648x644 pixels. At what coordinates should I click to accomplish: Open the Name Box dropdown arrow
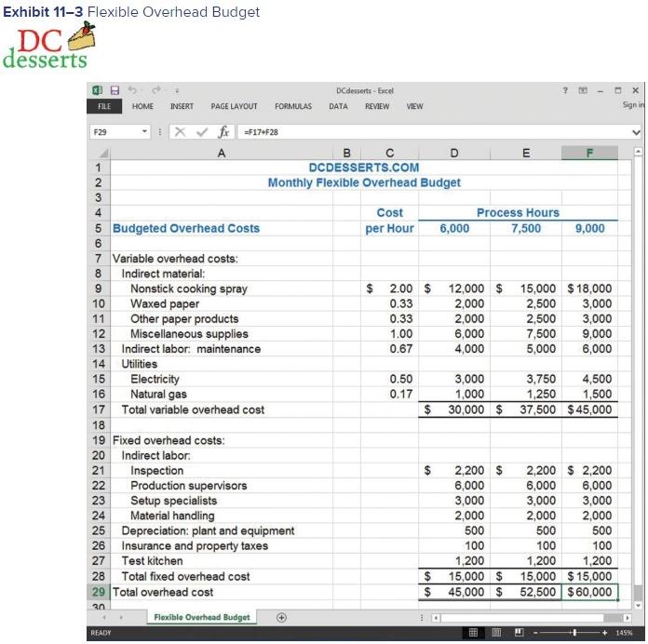point(144,131)
